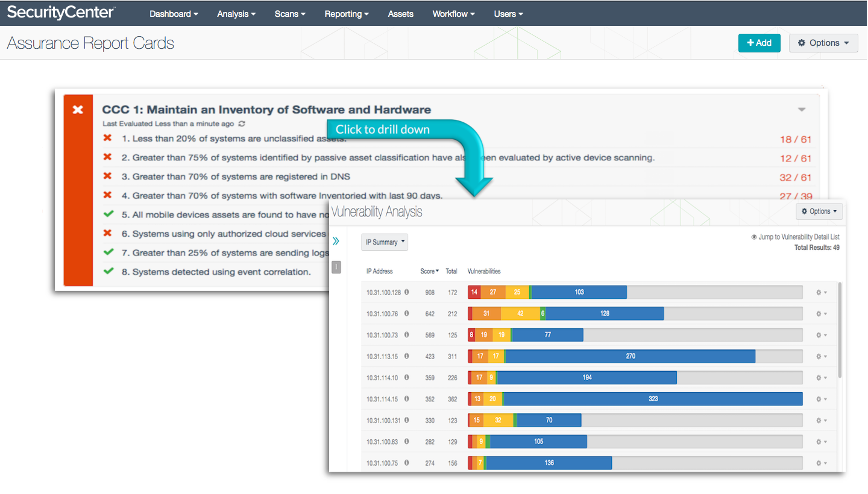868x494 pixels.
Task: Click the Add button
Action: pyautogui.click(x=759, y=43)
